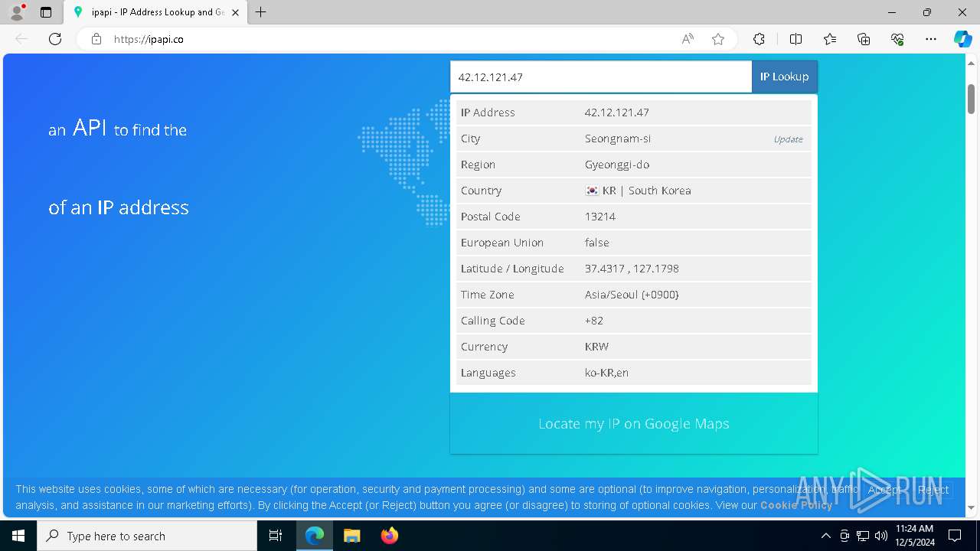This screenshot has height=551, width=980.
Task: Select the postal code 13214
Action: coord(600,217)
